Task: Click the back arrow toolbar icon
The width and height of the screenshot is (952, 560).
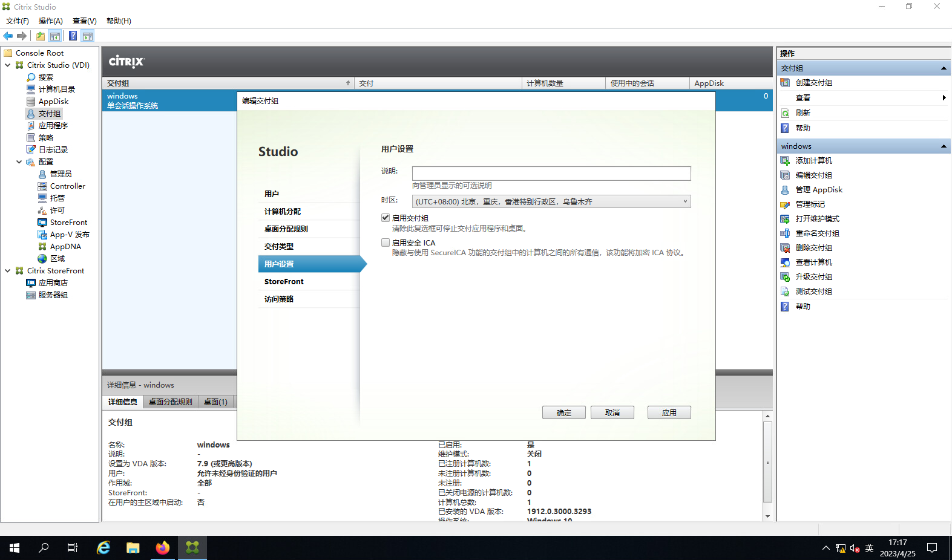Action: [8, 36]
